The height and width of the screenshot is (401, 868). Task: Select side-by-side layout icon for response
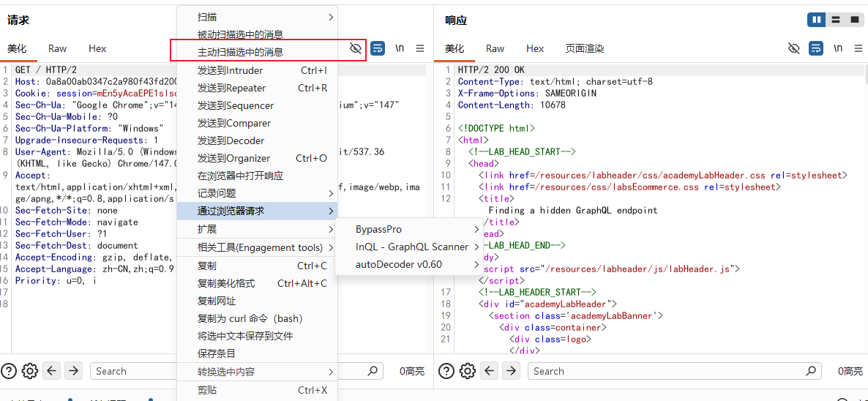pos(816,20)
